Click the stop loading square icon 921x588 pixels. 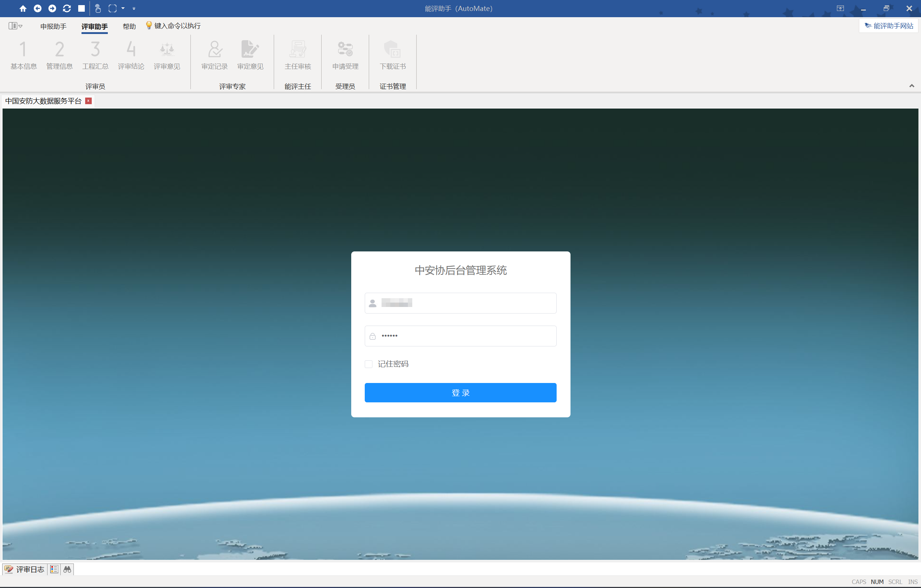pyautogui.click(x=82, y=8)
